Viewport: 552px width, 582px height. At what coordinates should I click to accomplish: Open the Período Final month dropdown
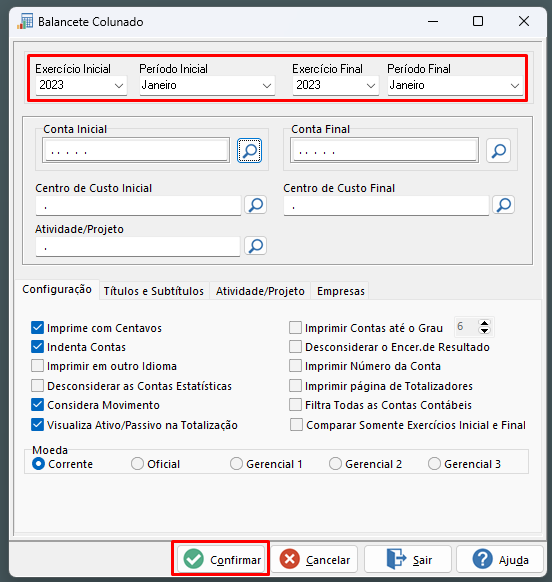coord(515,86)
